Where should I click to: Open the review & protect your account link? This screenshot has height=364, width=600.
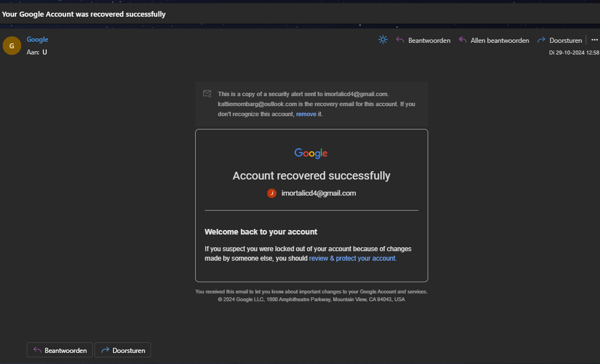click(x=352, y=258)
